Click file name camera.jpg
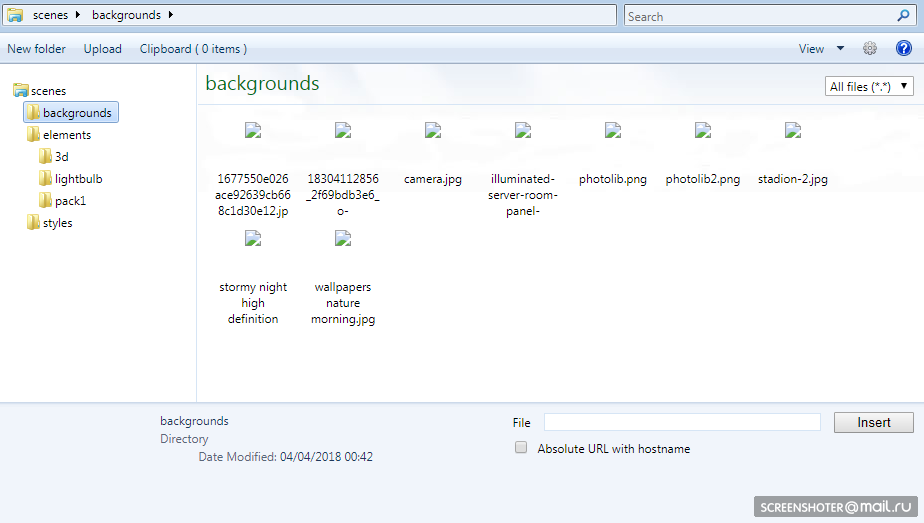This screenshot has width=924, height=523. [433, 179]
